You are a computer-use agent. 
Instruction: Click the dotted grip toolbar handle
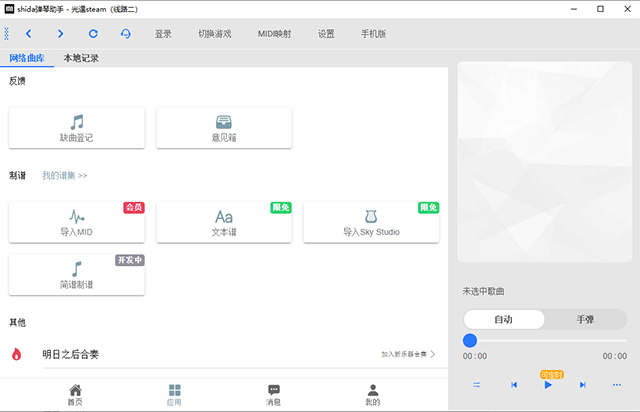click(x=7, y=33)
